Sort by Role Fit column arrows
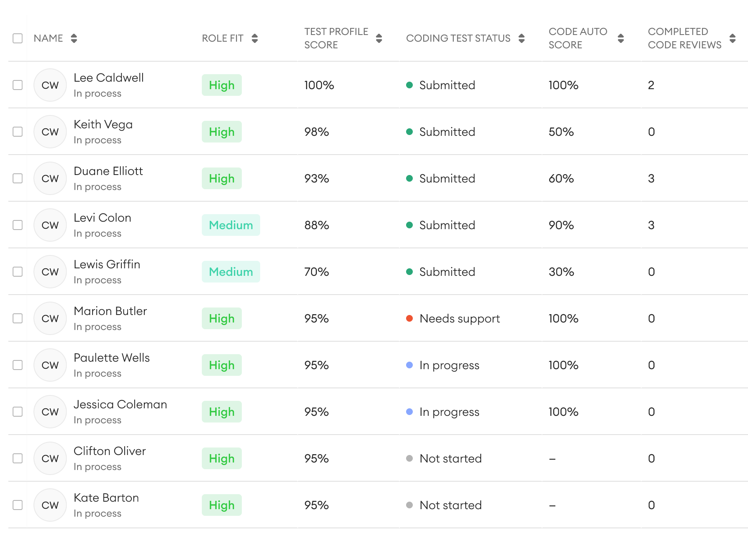 coord(255,38)
